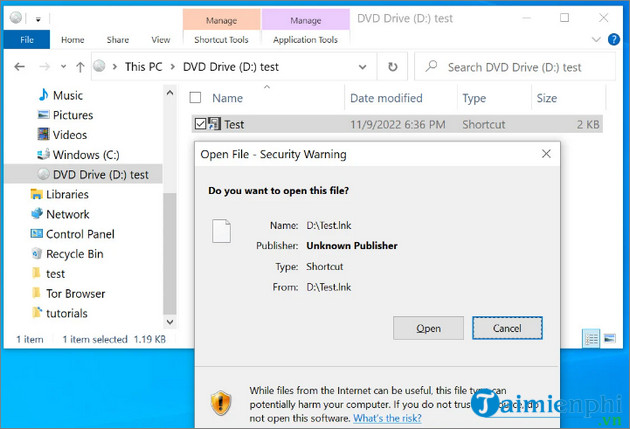
Task: Click the Libraries folder icon
Action: (x=37, y=194)
